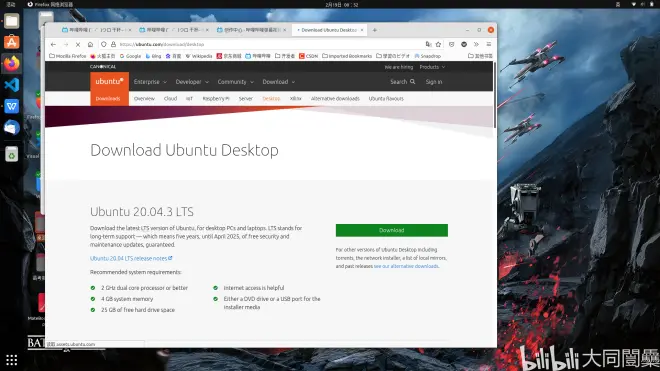Expand the Download menu

279,82
